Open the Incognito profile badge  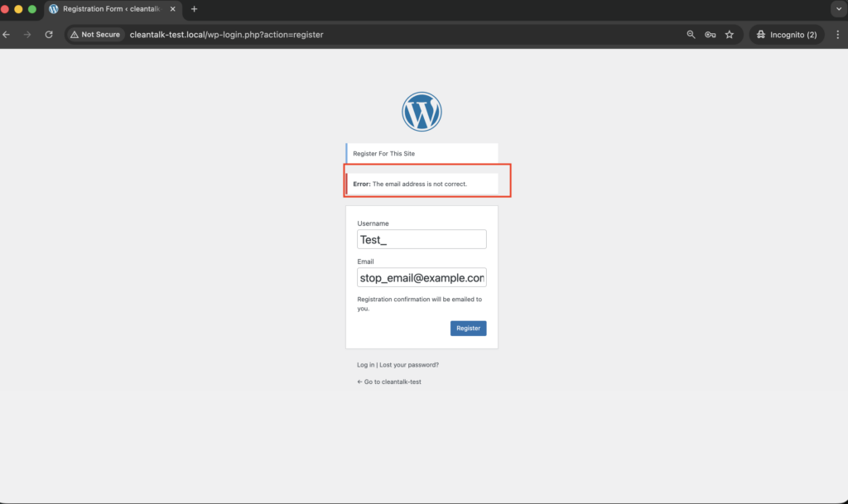(x=785, y=35)
